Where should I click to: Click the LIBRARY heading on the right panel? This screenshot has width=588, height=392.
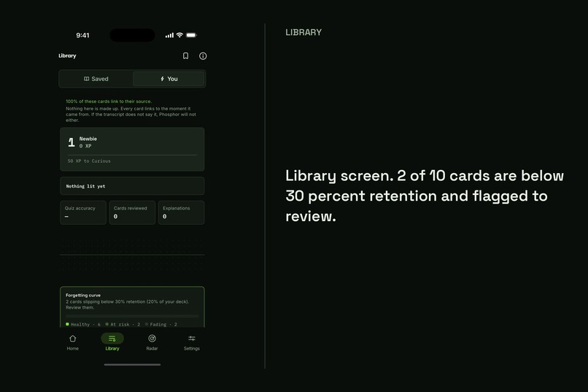(x=303, y=32)
